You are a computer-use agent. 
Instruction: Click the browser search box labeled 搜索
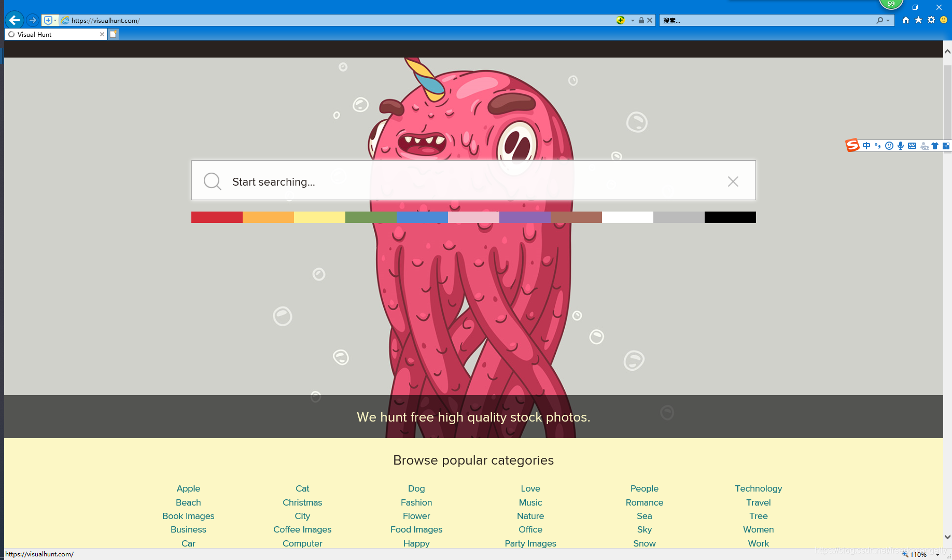767,20
